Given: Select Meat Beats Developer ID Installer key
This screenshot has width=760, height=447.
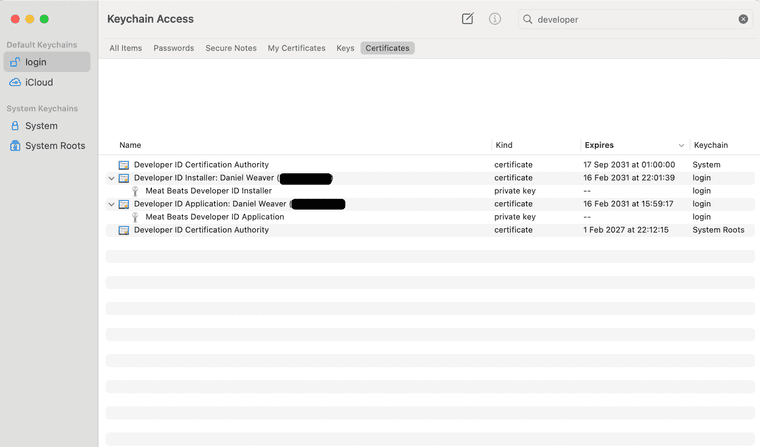Looking at the screenshot, I should [430, 191].
